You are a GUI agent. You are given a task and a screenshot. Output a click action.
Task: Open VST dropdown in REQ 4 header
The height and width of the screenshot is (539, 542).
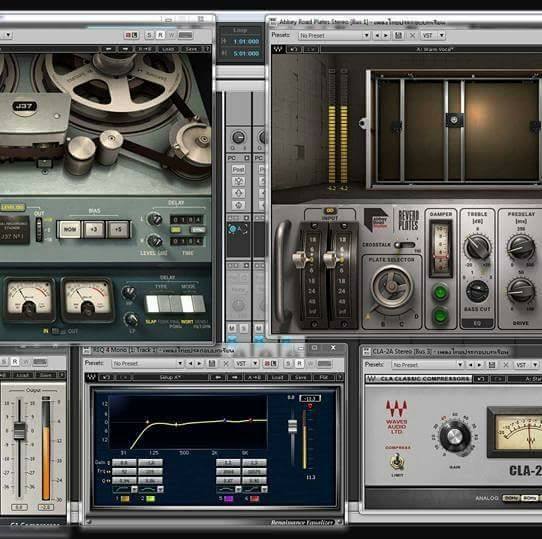point(246,363)
